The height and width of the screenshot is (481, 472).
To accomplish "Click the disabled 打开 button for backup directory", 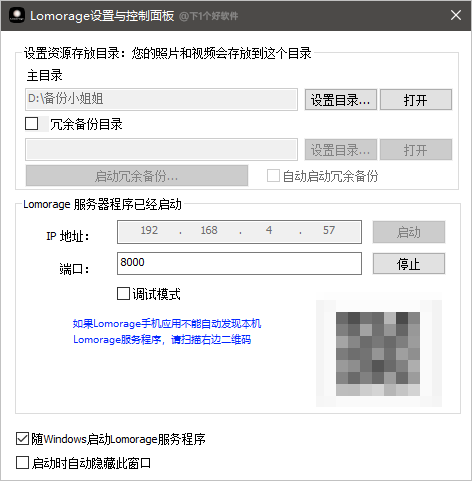I will click(x=416, y=150).
